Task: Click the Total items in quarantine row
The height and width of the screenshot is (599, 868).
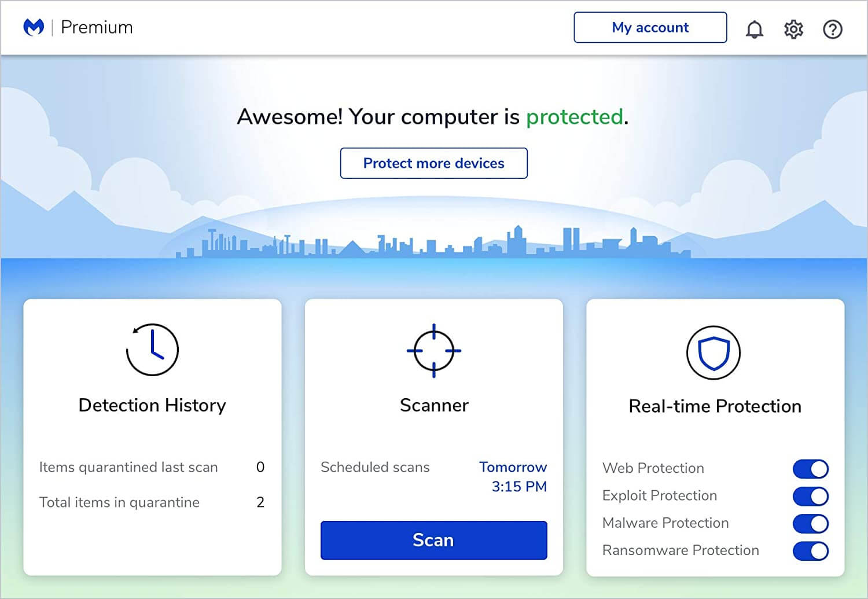Action: [152, 502]
